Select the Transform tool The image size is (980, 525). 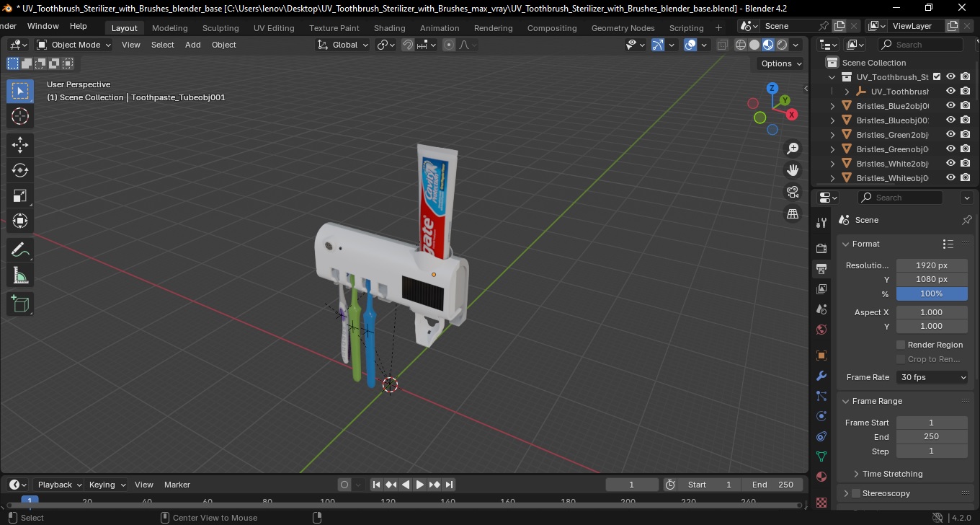click(x=20, y=221)
